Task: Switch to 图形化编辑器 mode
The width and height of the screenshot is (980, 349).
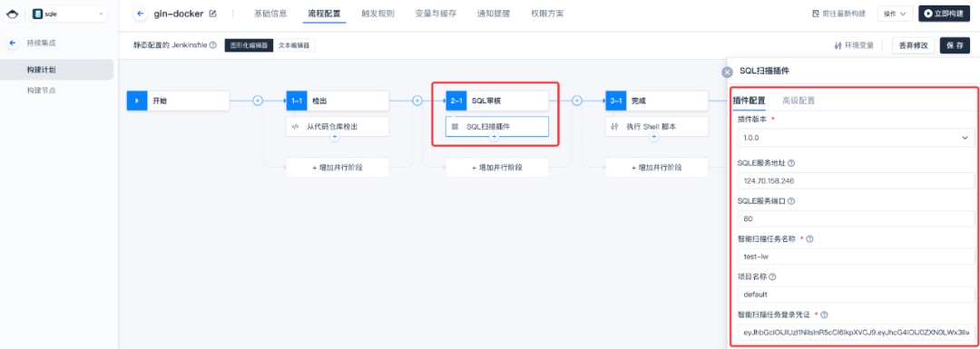Action: [249, 45]
